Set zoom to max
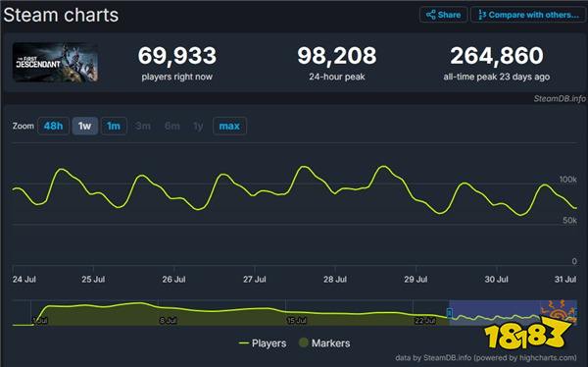The image size is (588, 367). tap(229, 126)
